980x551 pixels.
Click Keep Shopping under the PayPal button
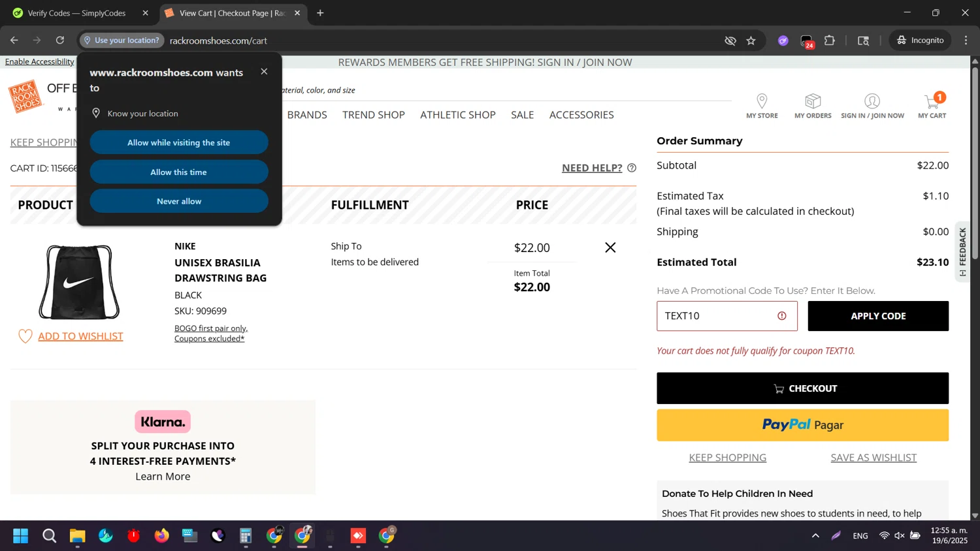pyautogui.click(x=728, y=458)
